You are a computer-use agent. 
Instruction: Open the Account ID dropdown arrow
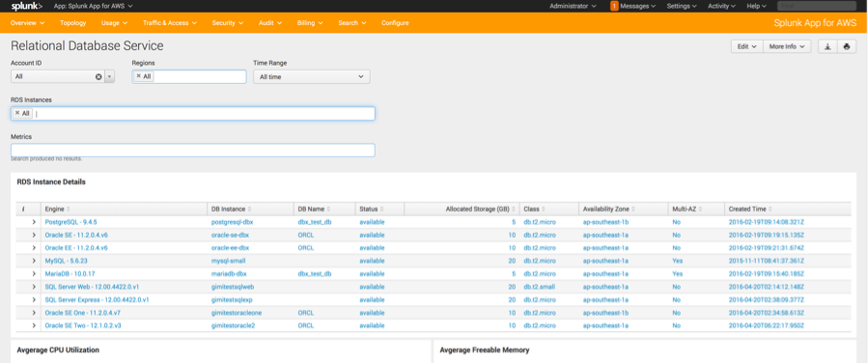click(110, 77)
